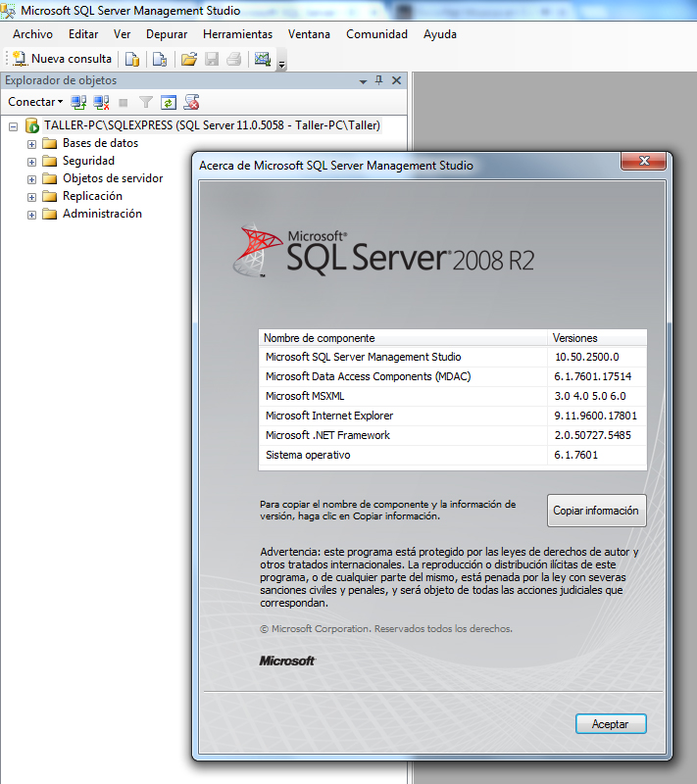Expand the Administración folder
This screenshot has height=784, width=697.
31,215
